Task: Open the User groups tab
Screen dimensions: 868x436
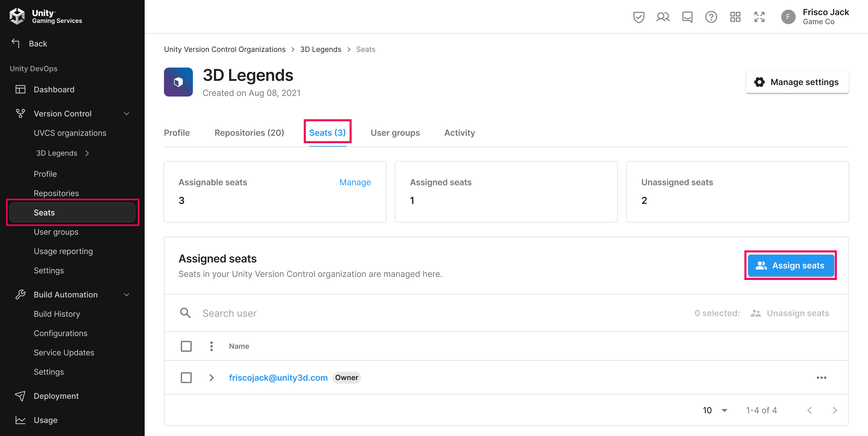Action: 395,133
